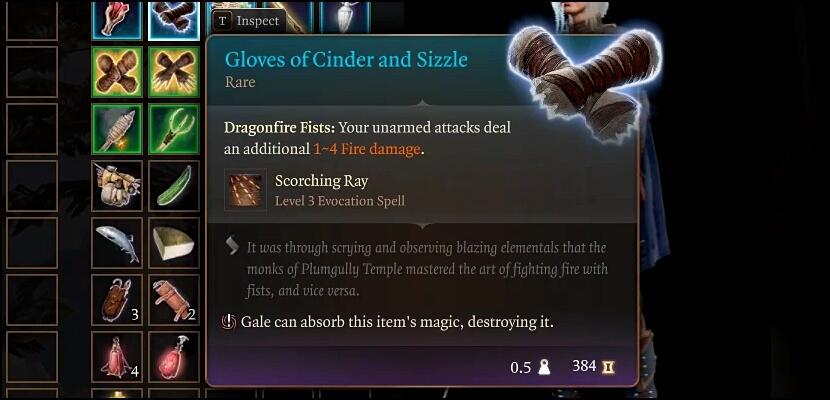Click the Scorching Ray spell icon
The height and width of the screenshot is (400, 830).
(246, 190)
